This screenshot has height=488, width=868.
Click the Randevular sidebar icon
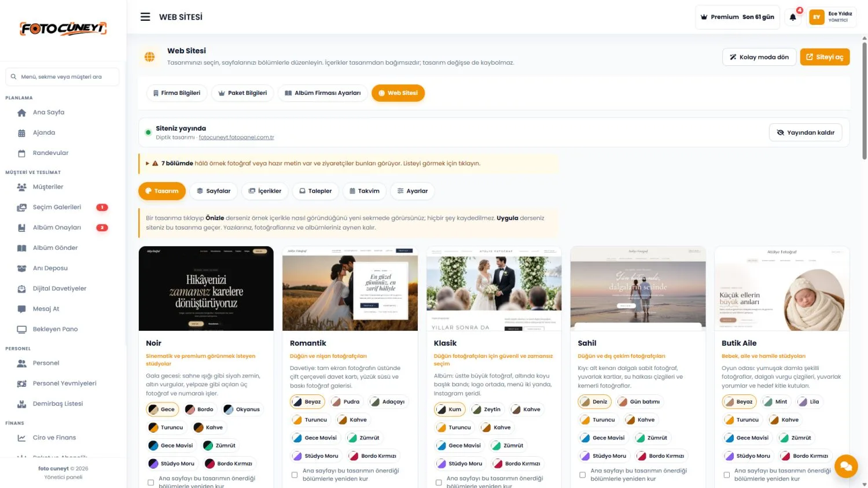click(21, 153)
